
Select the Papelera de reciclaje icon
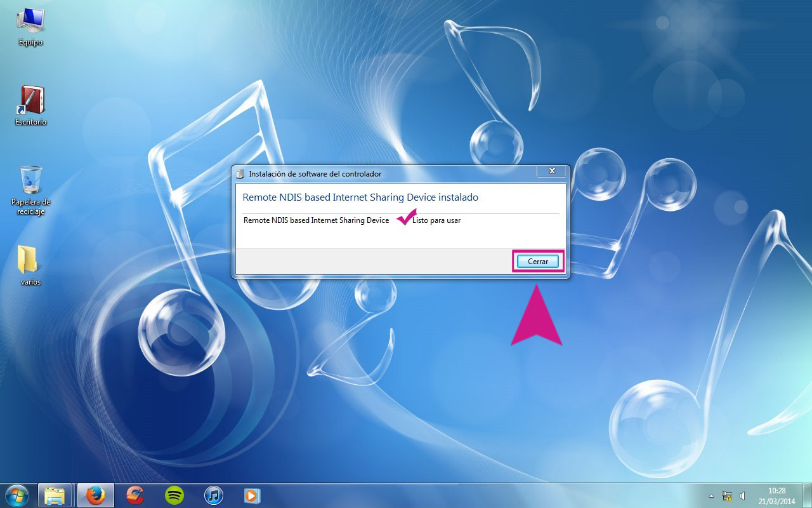point(30,190)
